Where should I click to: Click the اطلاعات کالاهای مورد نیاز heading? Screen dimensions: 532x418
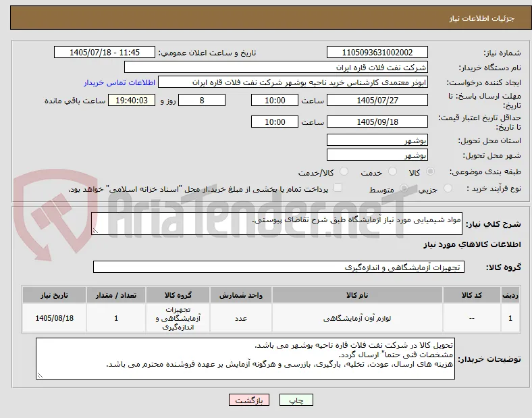472,244
